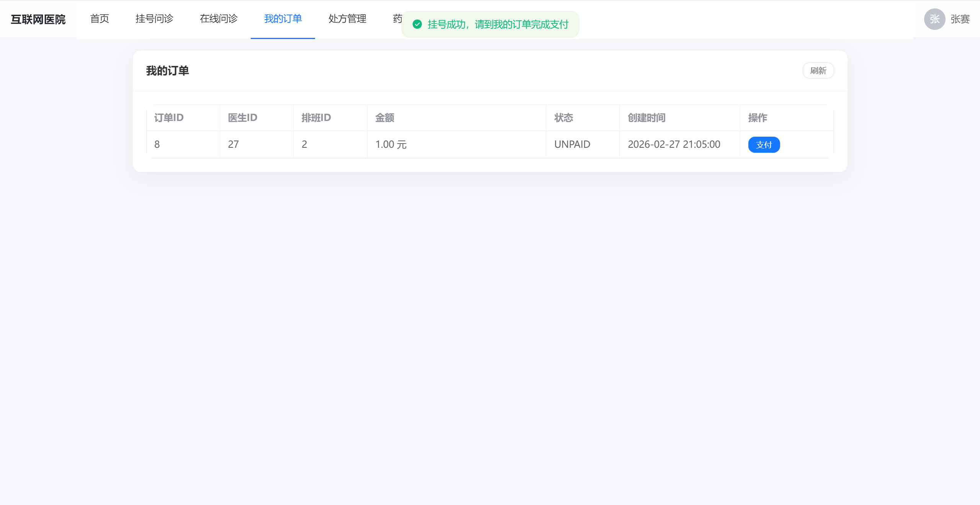Screen dimensions: 980x505
Task: Click the 张 user avatar circle
Action: click(934, 19)
